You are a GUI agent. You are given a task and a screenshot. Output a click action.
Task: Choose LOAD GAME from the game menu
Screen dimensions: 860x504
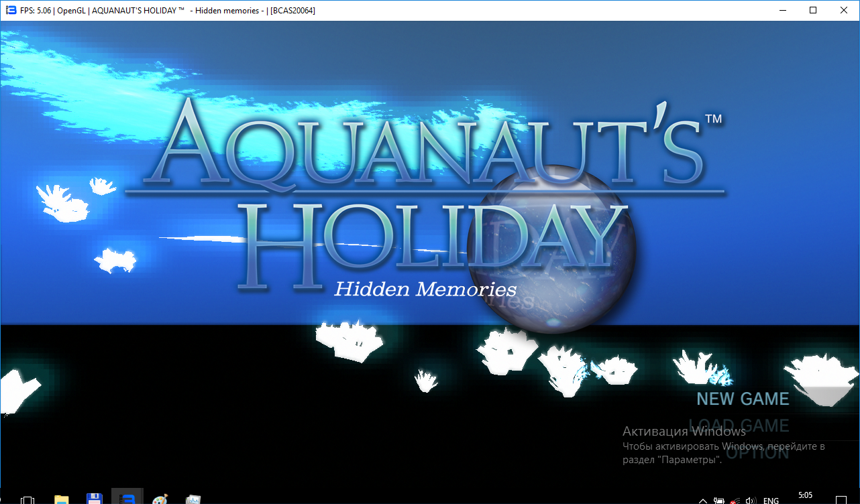pos(739,426)
